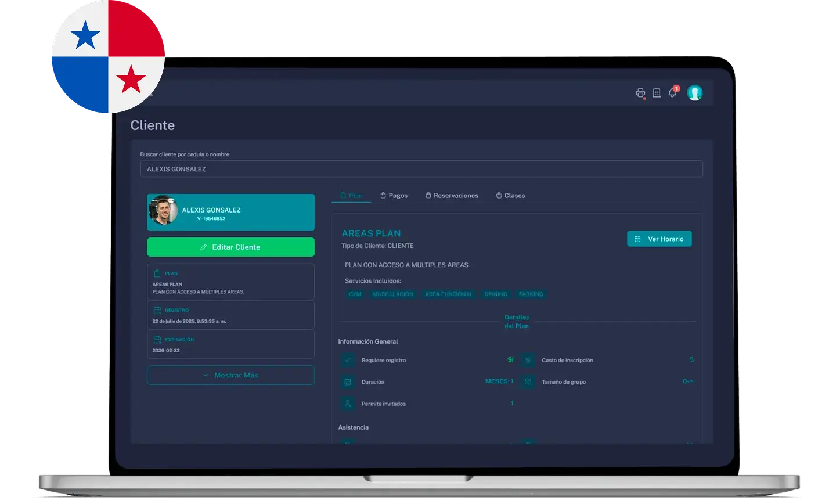Open the Reservaciones tab
Image resolution: width=836 pixels, height=504 pixels.
click(452, 196)
